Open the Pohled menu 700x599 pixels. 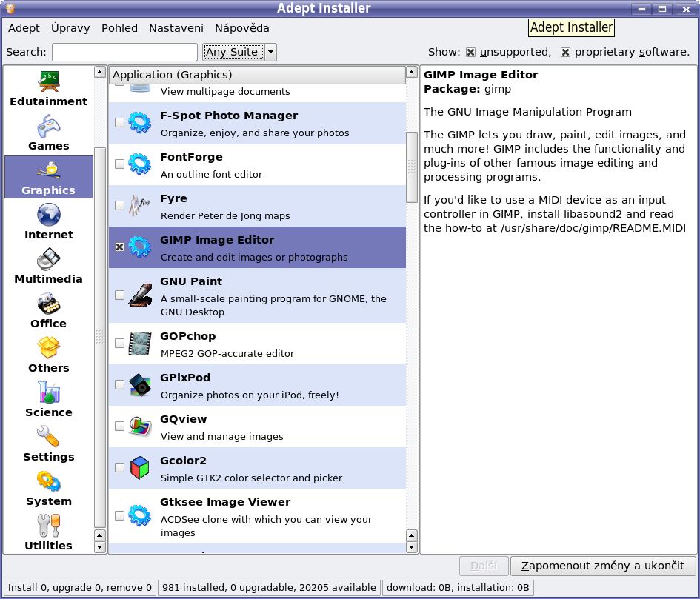(120, 28)
